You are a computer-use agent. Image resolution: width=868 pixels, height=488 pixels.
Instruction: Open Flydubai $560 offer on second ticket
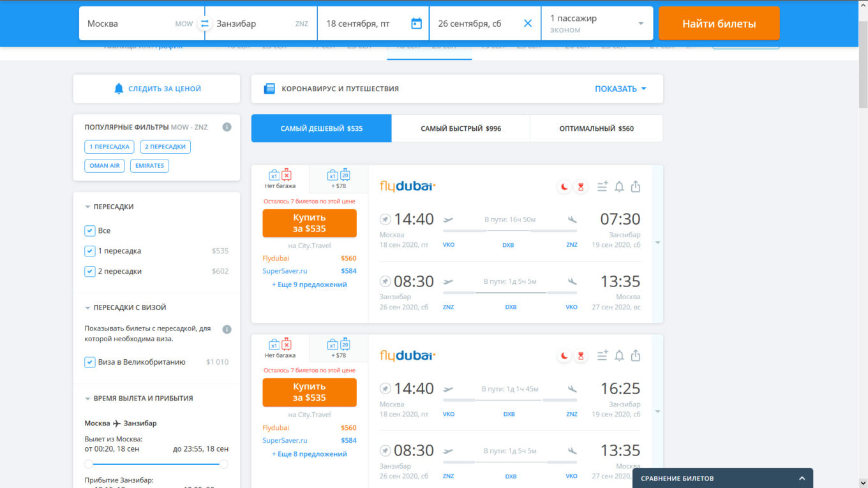pos(310,427)
